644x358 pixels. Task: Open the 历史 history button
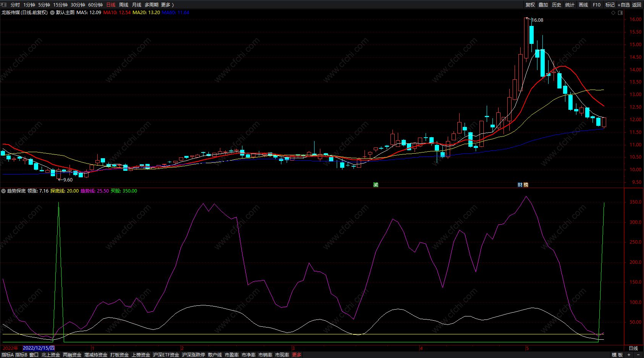coord(557,5)
